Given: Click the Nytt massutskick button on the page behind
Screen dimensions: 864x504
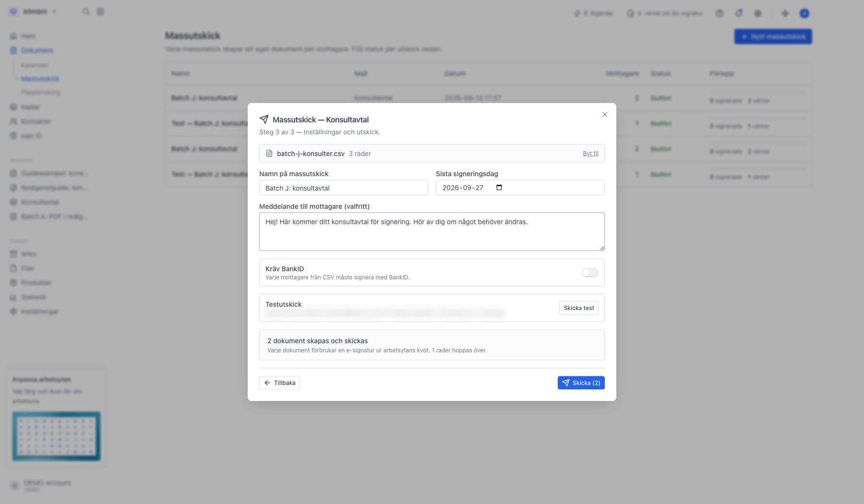Looking at the screenshot, I should (773, 36).
